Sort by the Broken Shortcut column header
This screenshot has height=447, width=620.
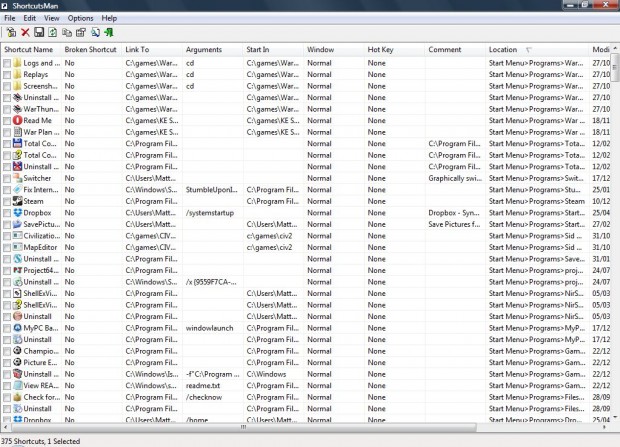[92, 49]
